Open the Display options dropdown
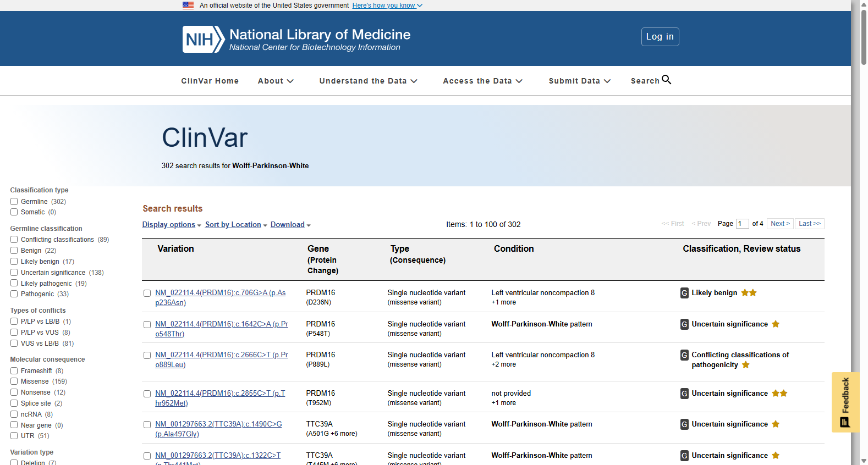Viewport: 868px width, 465px height. (172, 225)
